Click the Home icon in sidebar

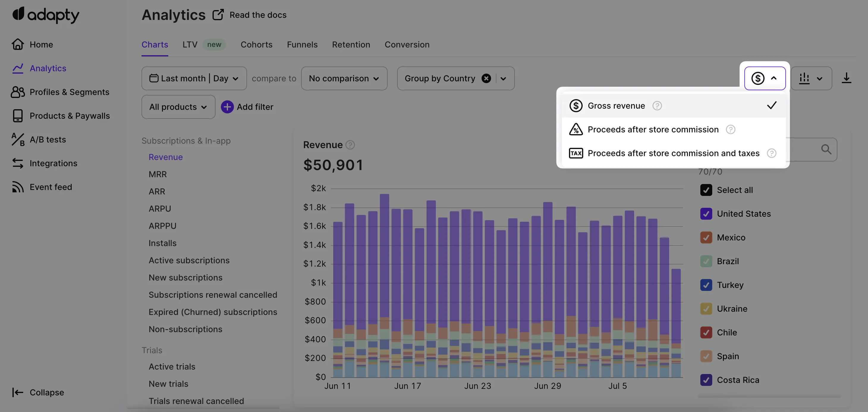coord(18,45)
